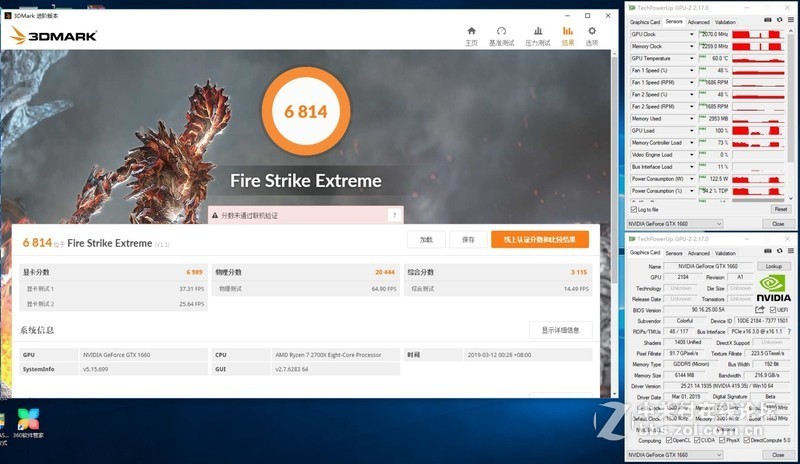
Task: Click the sensor list scrollbar in GPU-Z
Action: coord(791,97)
